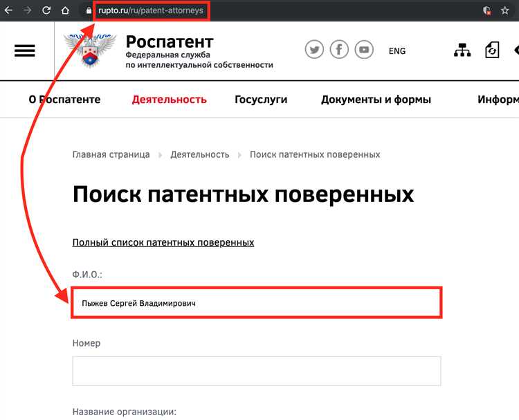Click the Номер field label
The image size is (519, 420).
point(86,343)
